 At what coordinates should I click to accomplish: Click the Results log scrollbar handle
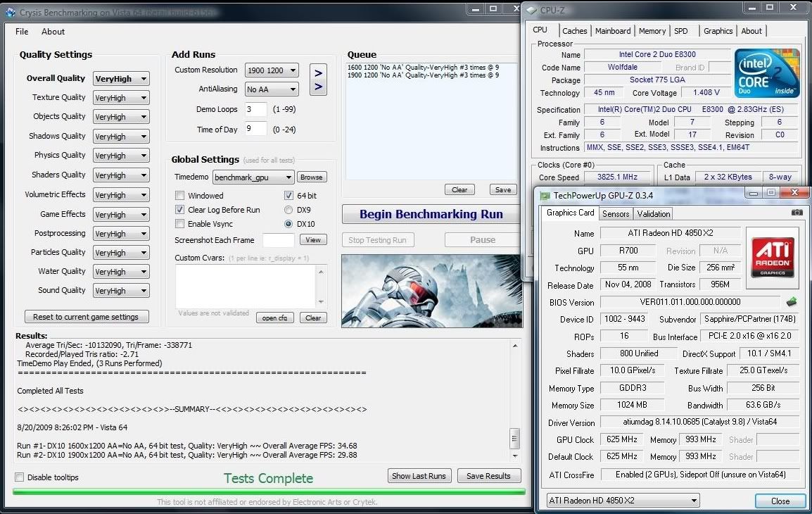[515, 439]
